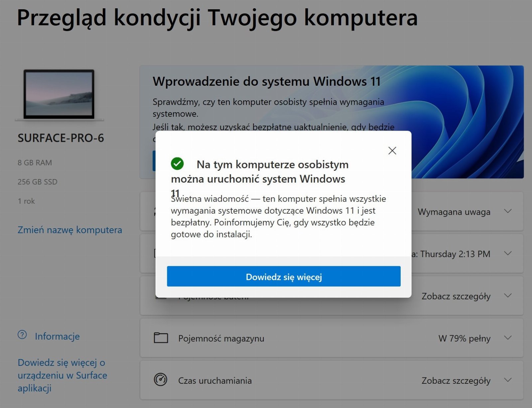Open the Zmień nazwę komputera link
The height and width of the screenshot is (408, 532).
coord(70,230)
